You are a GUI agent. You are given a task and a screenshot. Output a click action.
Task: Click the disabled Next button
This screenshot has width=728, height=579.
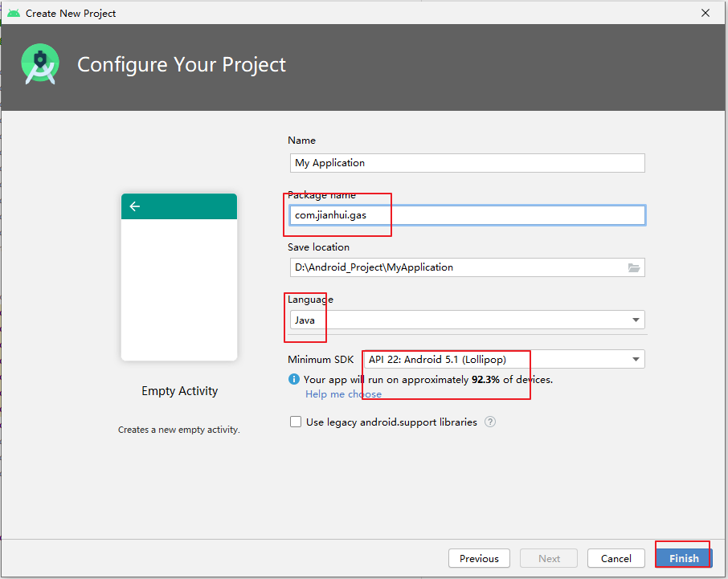(549, 558)
